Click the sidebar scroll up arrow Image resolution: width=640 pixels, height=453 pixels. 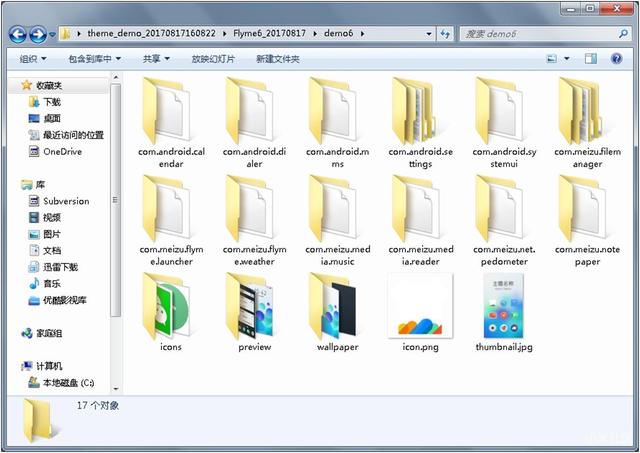(116, 77)
